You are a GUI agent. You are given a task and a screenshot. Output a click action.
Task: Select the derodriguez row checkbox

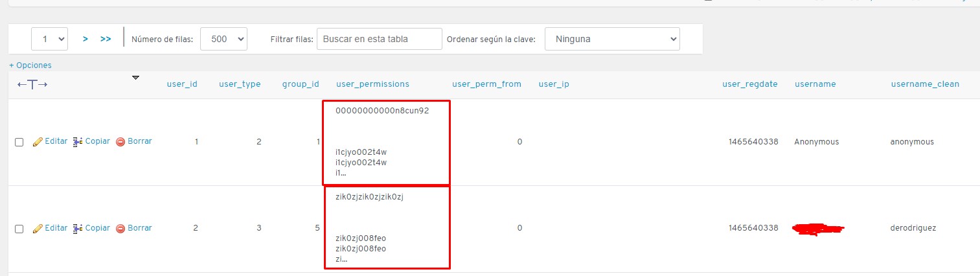coord(19,229)
